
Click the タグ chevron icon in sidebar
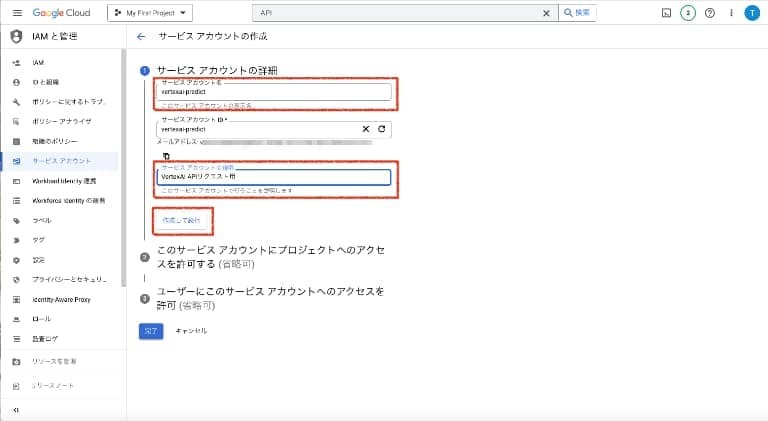pyautogui.click(x=16, y=240)
